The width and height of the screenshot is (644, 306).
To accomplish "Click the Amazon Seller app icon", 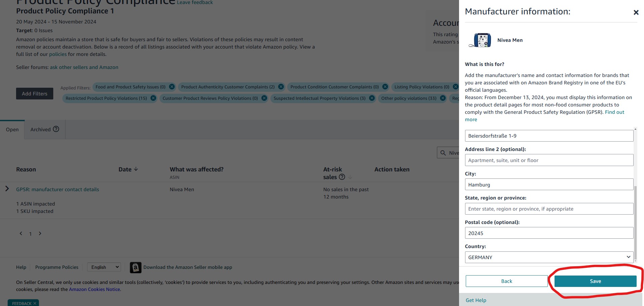I will coord(135,267).
